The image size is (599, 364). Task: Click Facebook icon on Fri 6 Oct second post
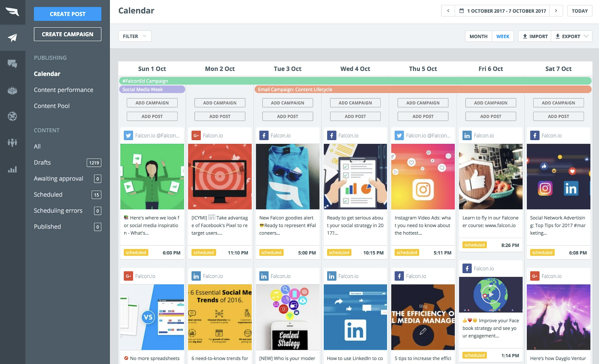pyautogui.click(x=467, y=268)
